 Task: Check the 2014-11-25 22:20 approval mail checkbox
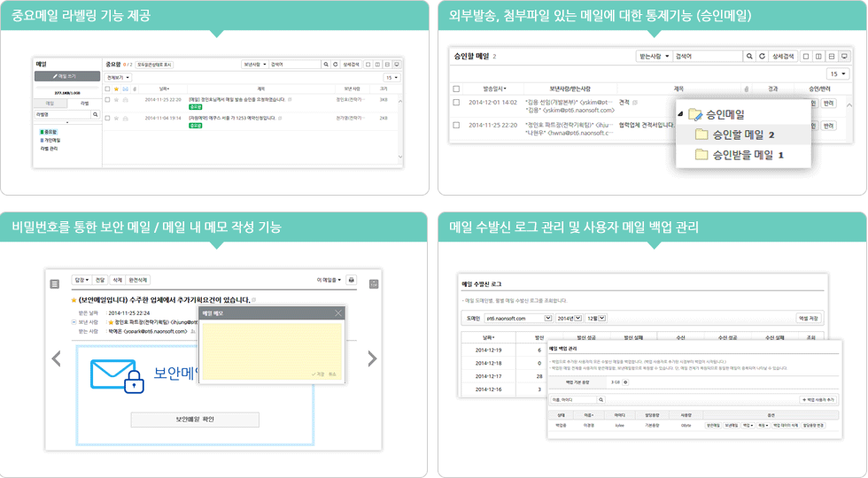(x=457, y=126)
